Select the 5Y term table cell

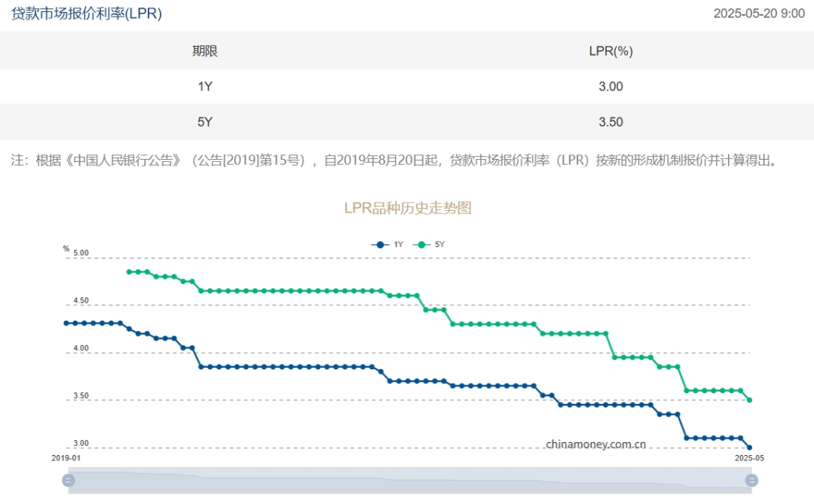click(x=205, y=122)
